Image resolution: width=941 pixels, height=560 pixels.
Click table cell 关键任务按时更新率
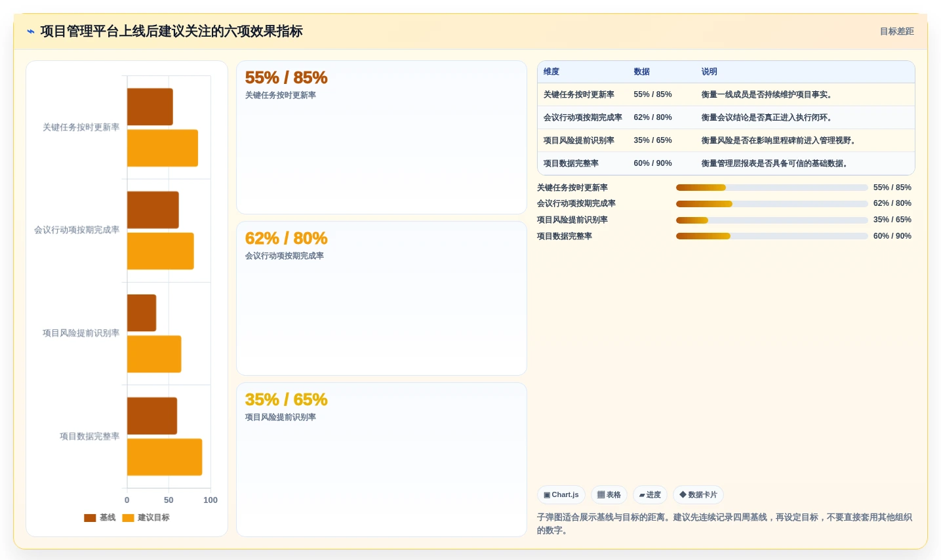point(579,94)
